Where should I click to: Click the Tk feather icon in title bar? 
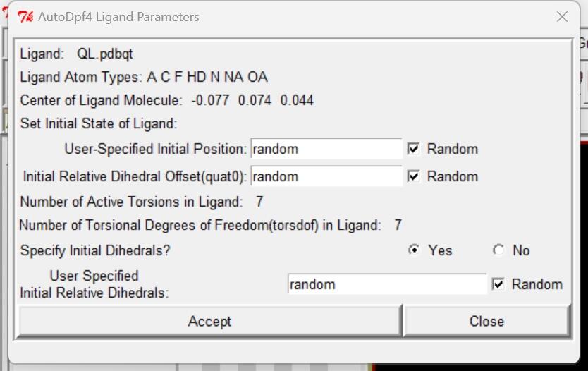pos(25,17)
